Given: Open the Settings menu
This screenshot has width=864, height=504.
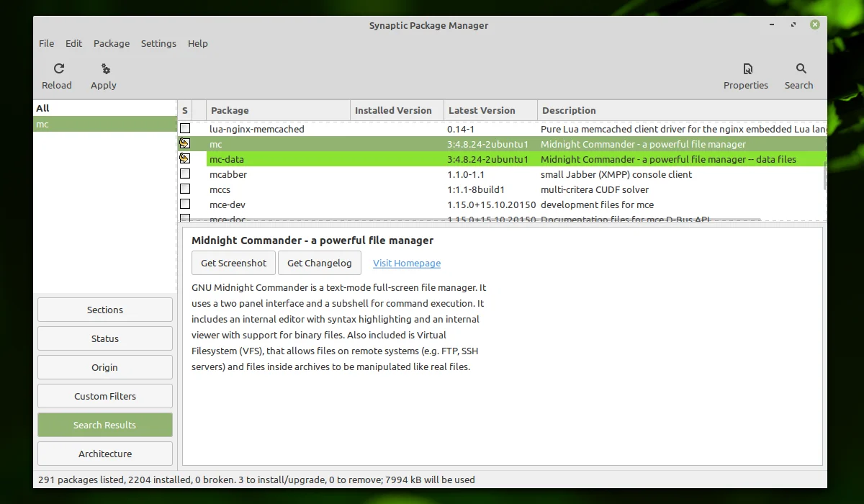Looking at the screenshot, I should (158, 43).
